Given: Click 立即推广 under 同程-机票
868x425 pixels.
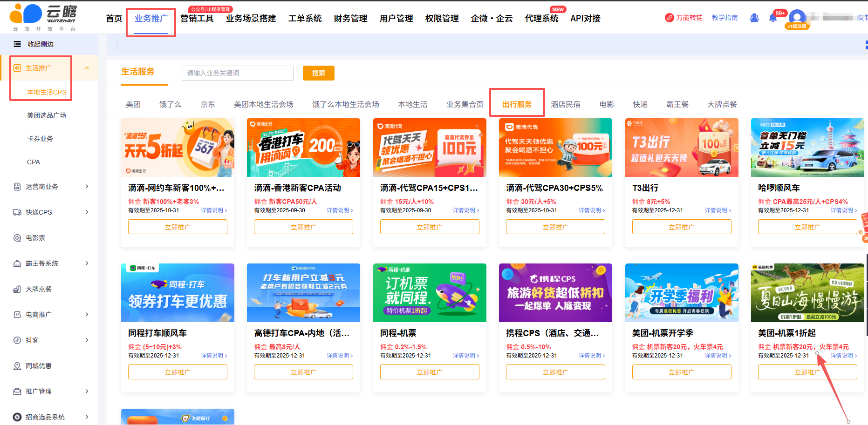Looking at the screenshot, I should tap(430, 372).
